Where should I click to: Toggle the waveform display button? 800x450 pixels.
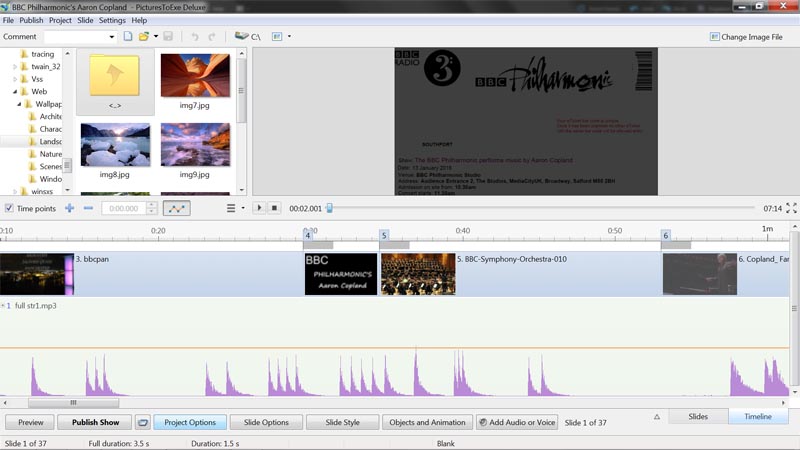[x=177, y=208]
